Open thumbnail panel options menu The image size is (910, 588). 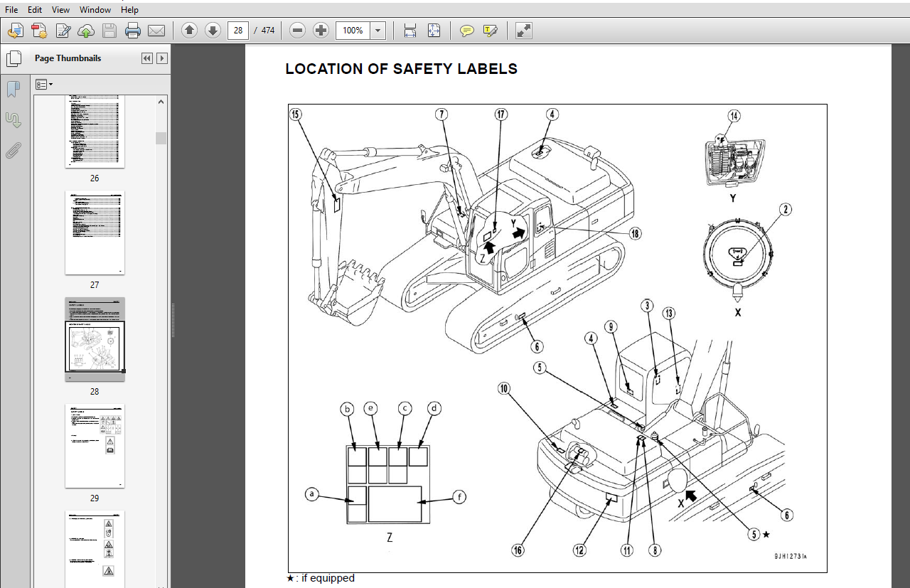click(44, 84)
